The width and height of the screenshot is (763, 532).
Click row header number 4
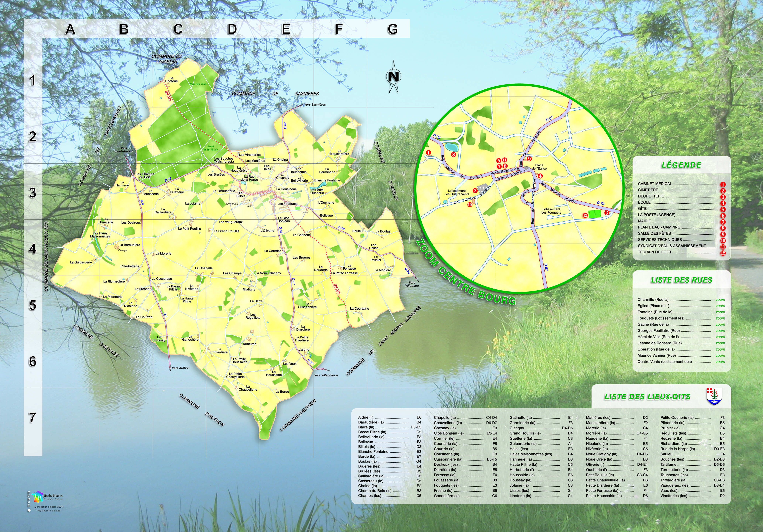click(x=32, y=248)
